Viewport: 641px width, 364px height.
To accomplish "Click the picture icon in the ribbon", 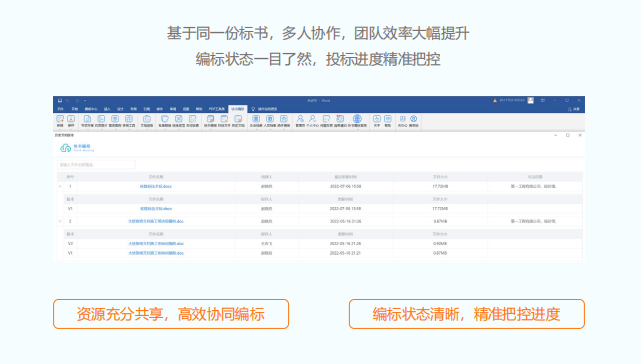I will [x=101, y=119].
